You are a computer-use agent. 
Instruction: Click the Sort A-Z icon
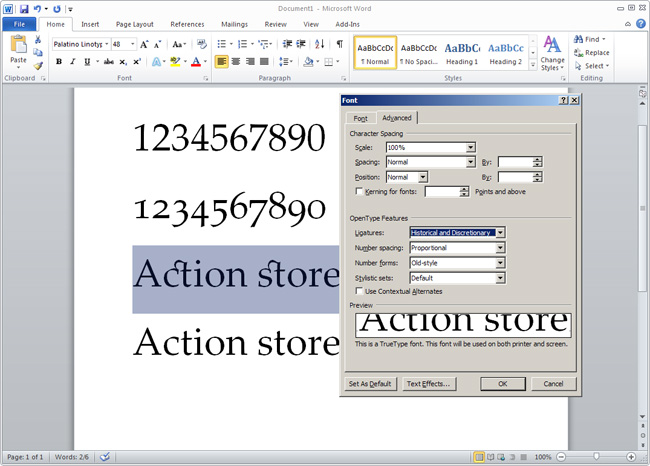pyautogui.click(x=319, y=44)
